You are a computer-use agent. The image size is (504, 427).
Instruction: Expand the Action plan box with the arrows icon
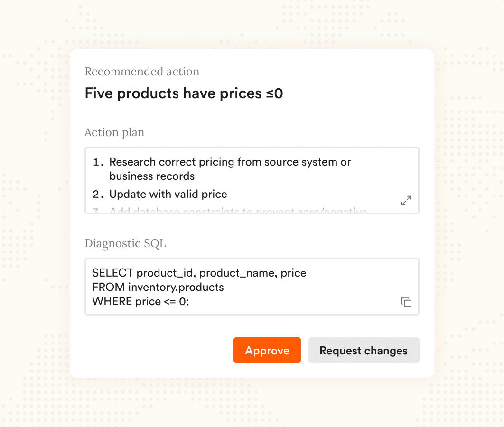(406, 201)
